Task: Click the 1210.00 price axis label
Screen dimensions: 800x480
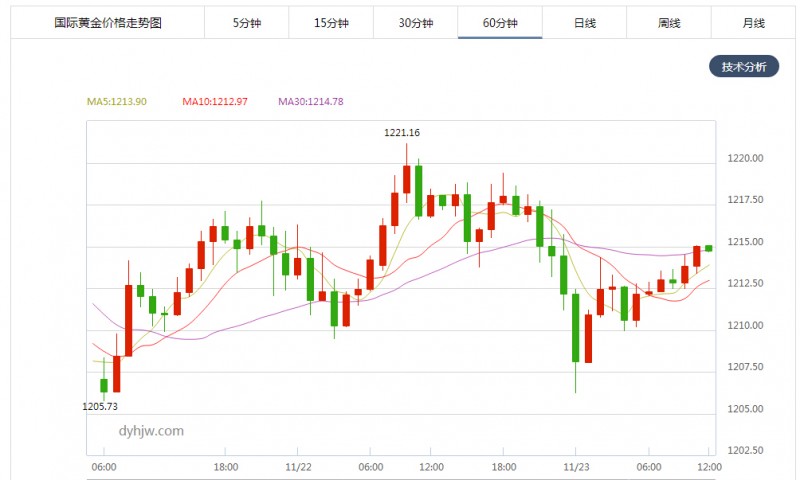Action: 745,325
